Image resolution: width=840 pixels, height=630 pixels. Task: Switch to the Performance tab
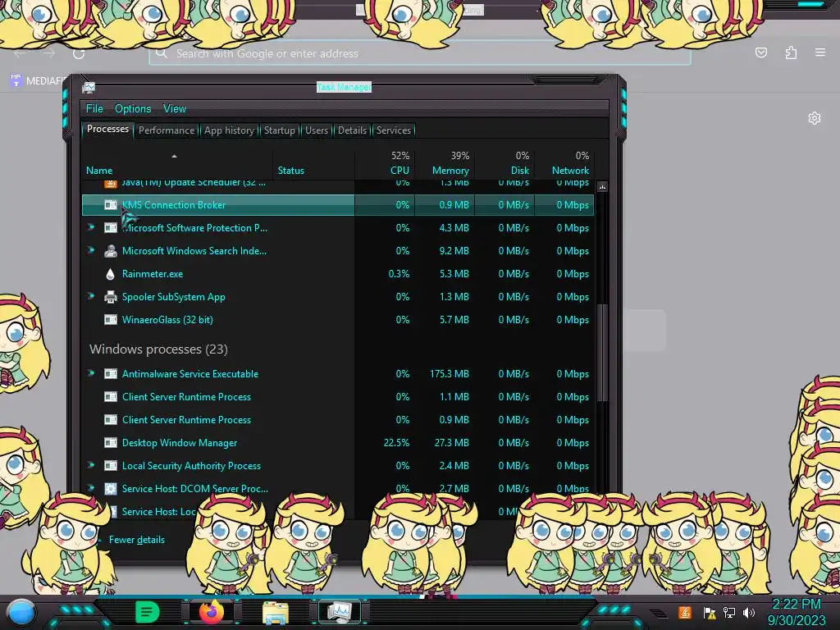pyautogui.click(x=167, y=130)
